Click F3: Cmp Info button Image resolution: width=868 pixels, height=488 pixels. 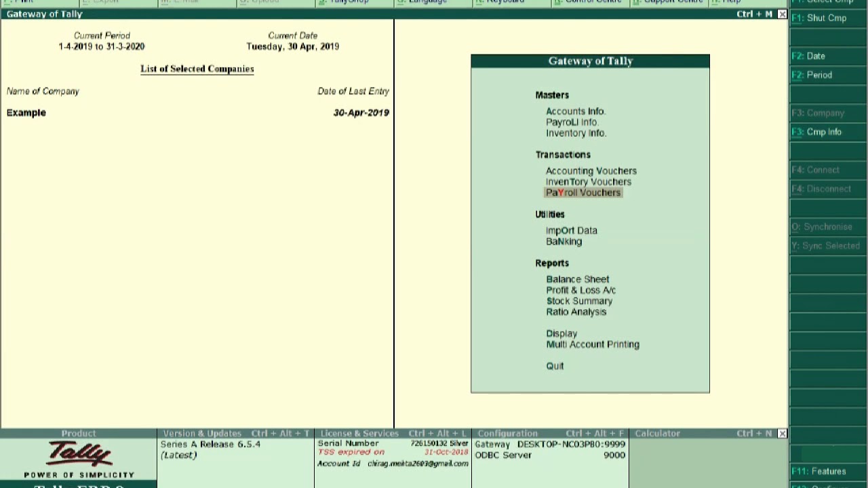tap(827, 132)
